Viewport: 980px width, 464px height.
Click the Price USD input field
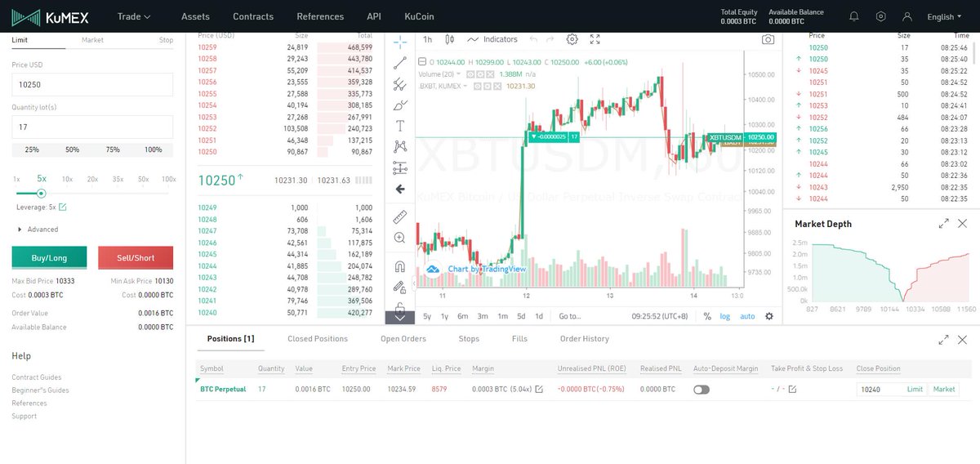click(92, 85)
